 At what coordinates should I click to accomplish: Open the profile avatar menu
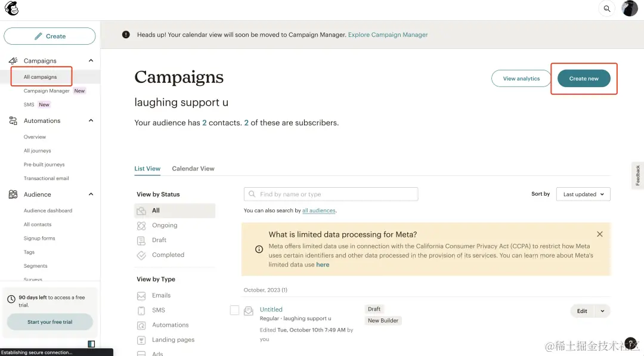point(630,9)
